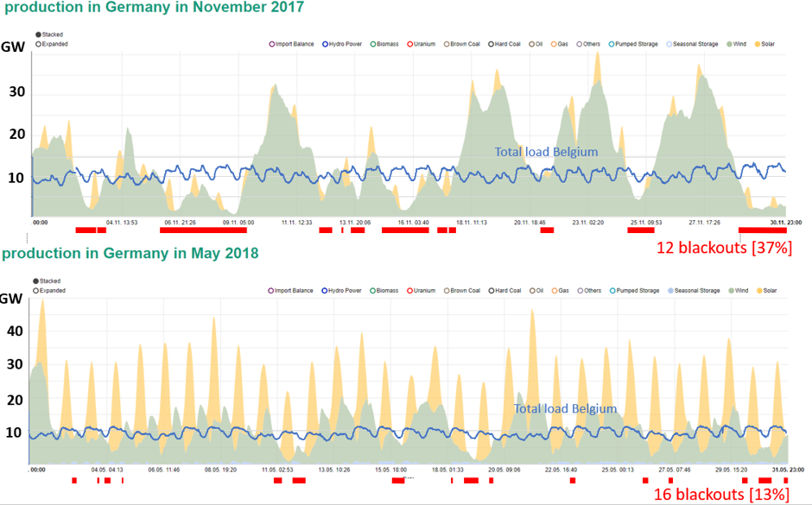Select Stacked option in November 2017 chart
Viewport: 812px width, 505px height.
click(x=49, y=35)
